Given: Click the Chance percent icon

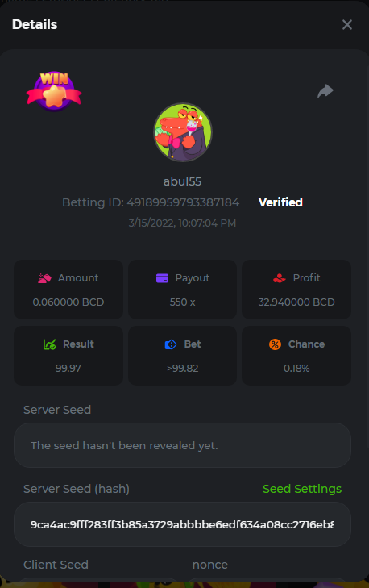Looking at the screenshot, I should pyautogui.click(x=275, y=344).
